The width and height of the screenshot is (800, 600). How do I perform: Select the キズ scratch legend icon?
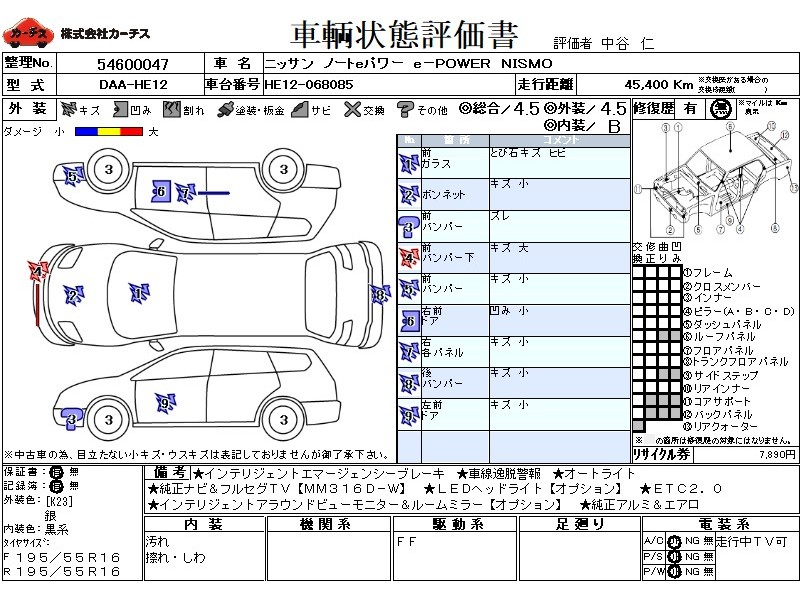68,109
